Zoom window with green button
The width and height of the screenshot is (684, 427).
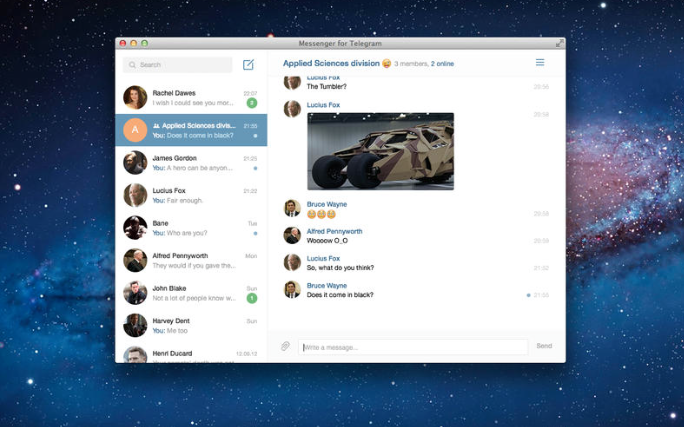click(144, 43)
